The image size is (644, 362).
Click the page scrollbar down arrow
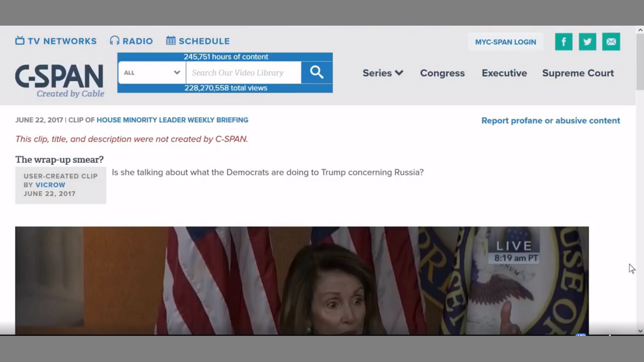[x=640, y=331]
